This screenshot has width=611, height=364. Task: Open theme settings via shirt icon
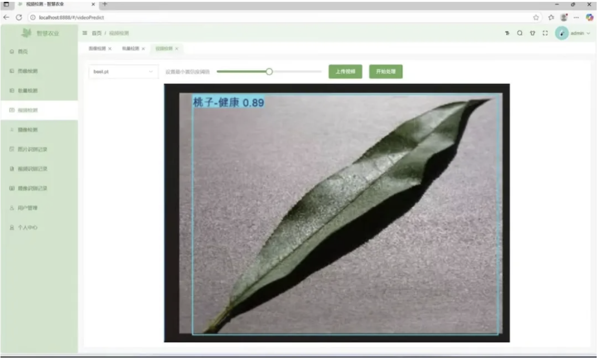click(x=532, y=33)
